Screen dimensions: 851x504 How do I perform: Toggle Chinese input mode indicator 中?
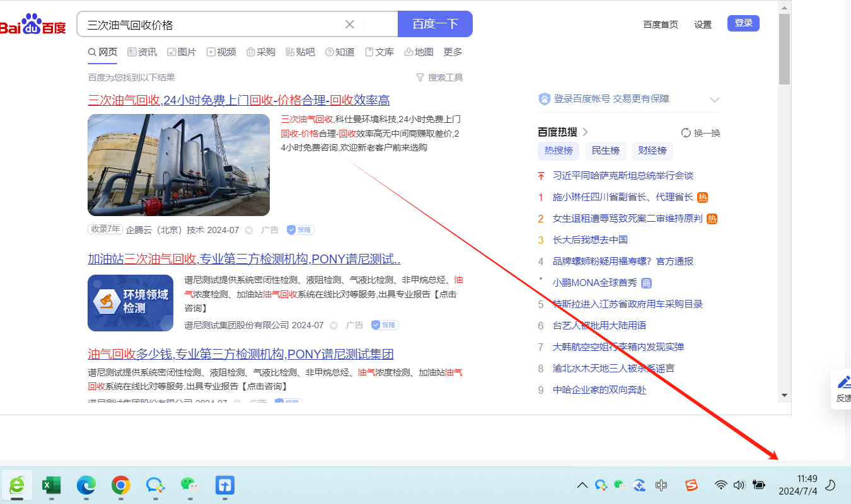click(661, 485)
